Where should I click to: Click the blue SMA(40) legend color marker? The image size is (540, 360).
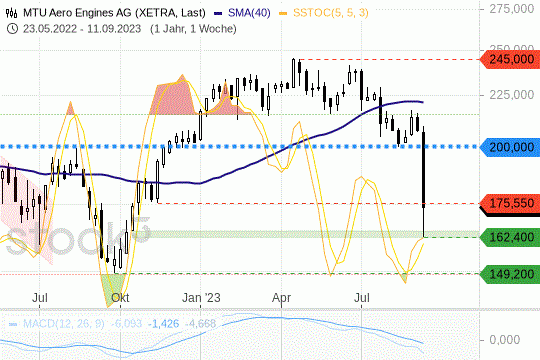218,14
